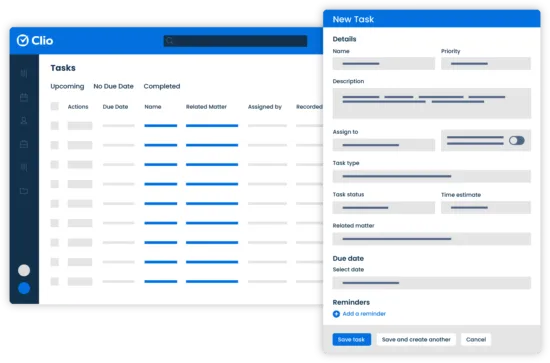Click the white circle avatar in the sidebar

(24, 270)
